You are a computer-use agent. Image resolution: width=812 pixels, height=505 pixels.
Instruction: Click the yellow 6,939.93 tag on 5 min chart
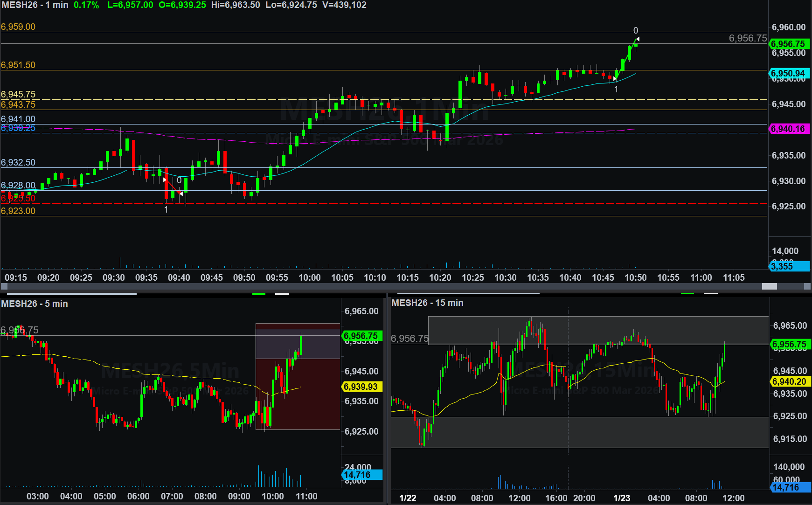(x=361, y=387)
